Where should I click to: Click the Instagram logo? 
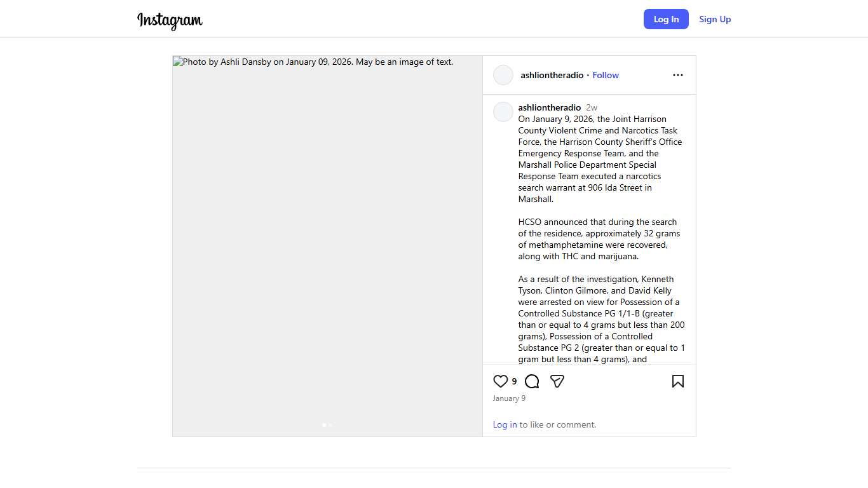click(170, 20)
